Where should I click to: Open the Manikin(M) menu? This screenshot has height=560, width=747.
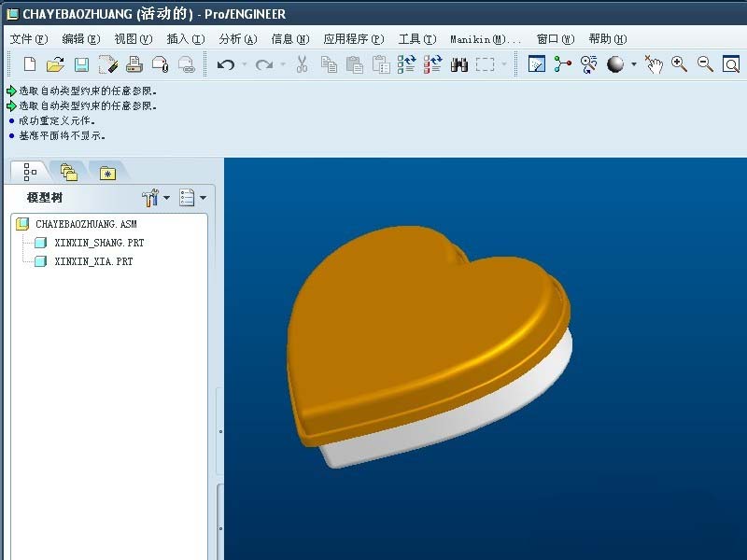pyautogui.click(x=486, y=39)
